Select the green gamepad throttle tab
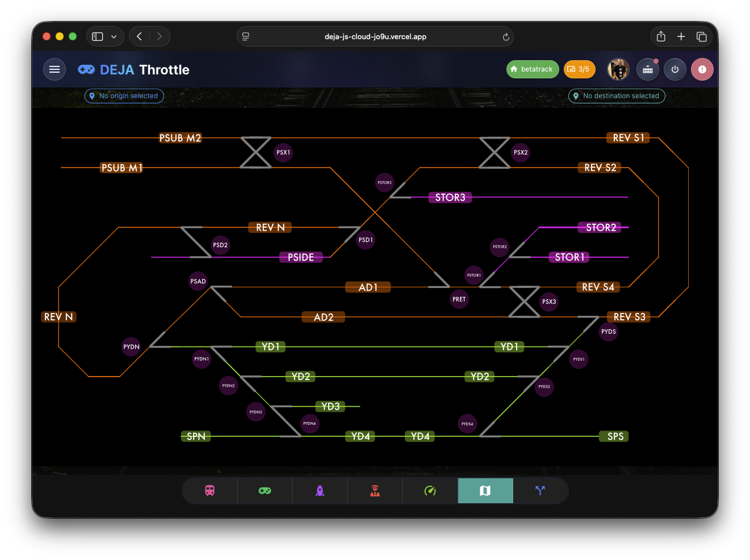The image size is (750, 560). pos(265,491)
